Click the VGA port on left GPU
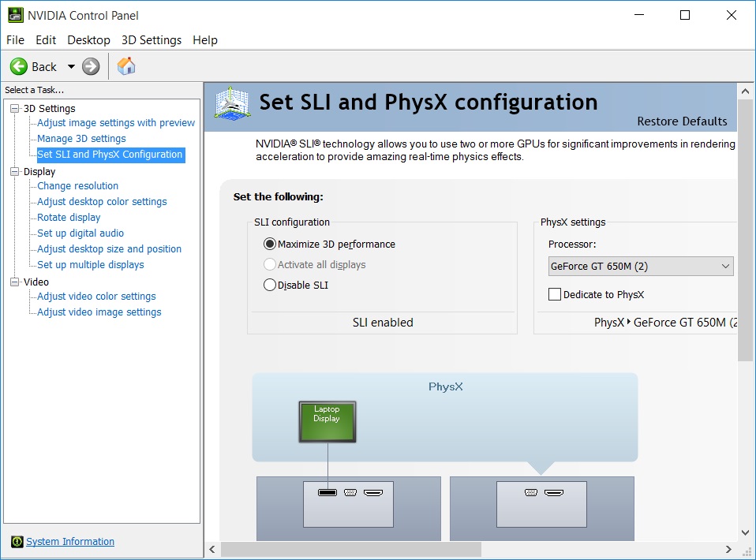Viewport: 756px width, 560px height. [350, 492]
